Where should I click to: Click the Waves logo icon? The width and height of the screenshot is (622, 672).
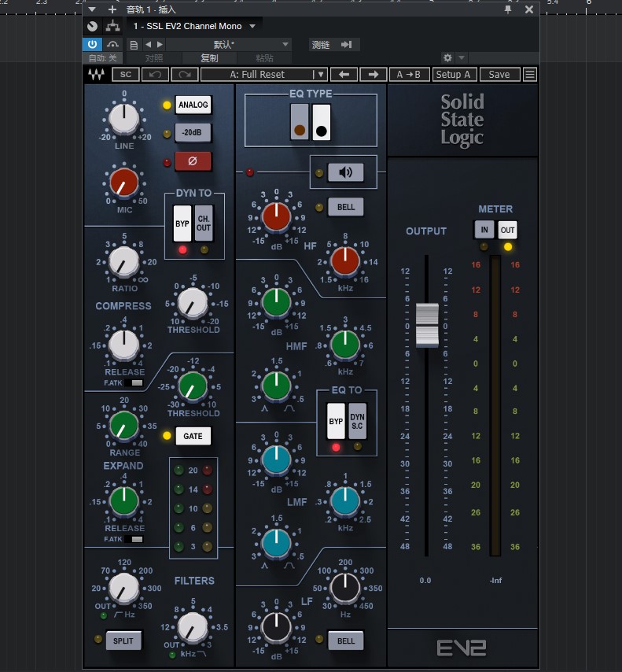pos(97,75)
